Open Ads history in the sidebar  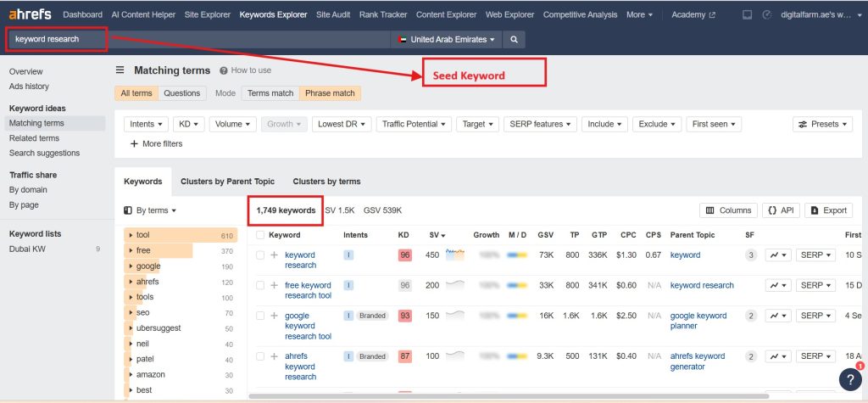(29, 87)
